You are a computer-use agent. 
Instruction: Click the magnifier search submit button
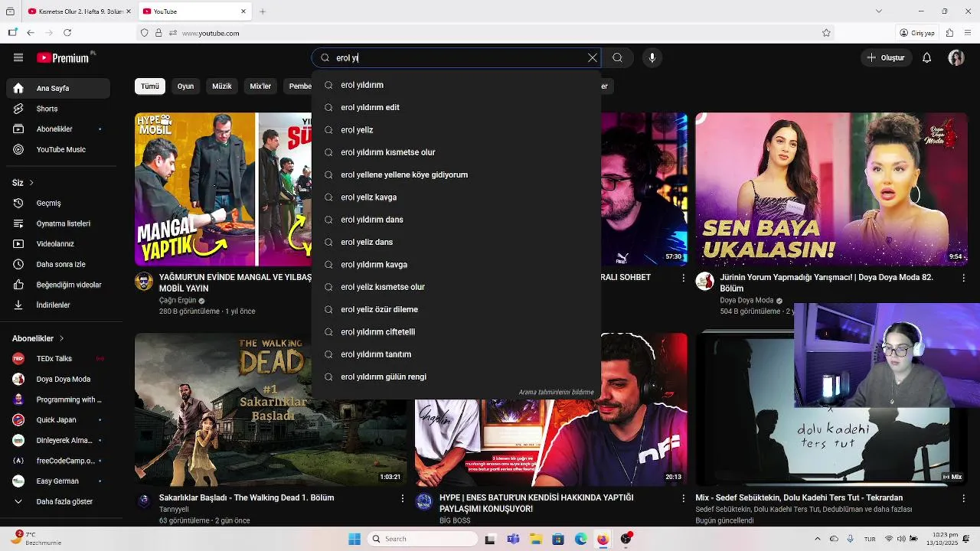coord(617,57)
